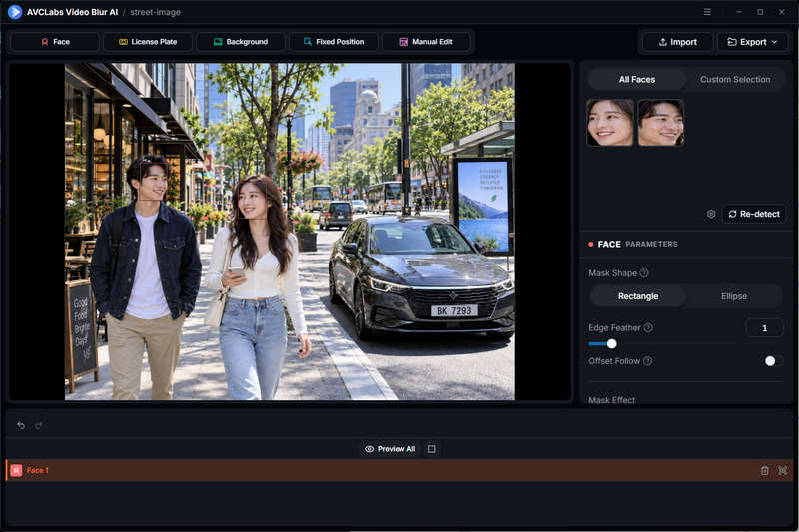Select the Face 1 track row
The width and height of the screenshot is (799, 532).
pos(400,470)
